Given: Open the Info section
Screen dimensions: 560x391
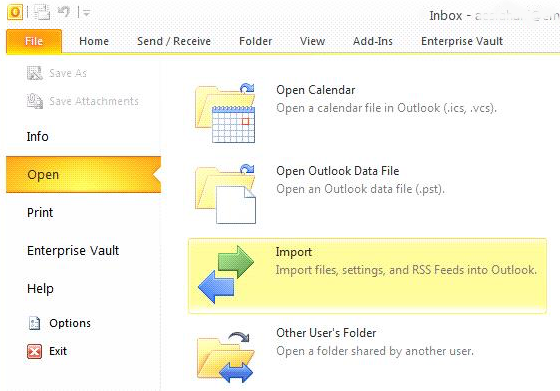Looking at the screenshot, I should pos(38,136).
